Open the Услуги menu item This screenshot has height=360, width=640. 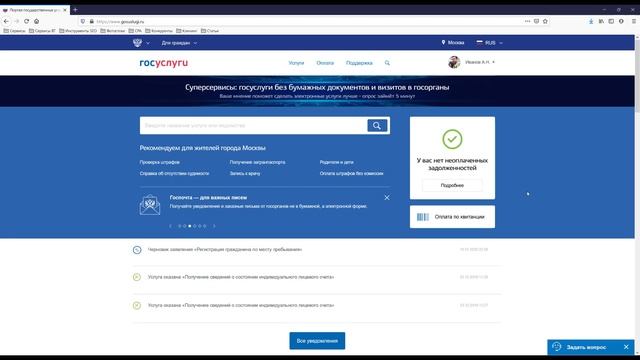click(x=296, y=63)
